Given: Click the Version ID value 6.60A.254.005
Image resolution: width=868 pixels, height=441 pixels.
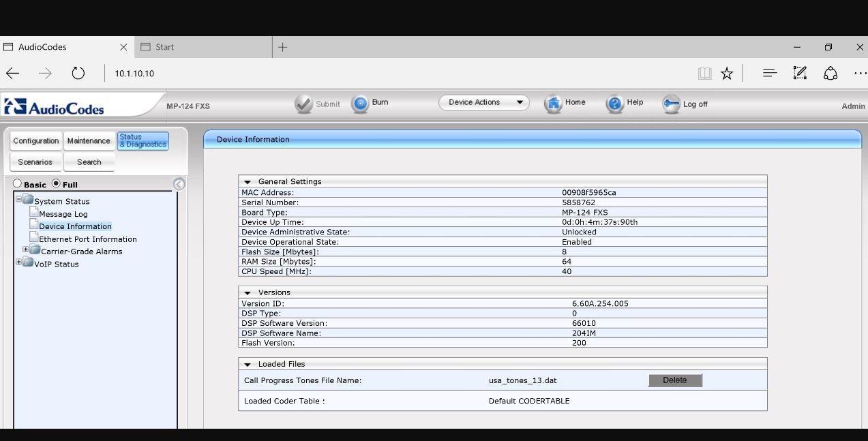Looking at the screenshot, I should coord(600,303).
